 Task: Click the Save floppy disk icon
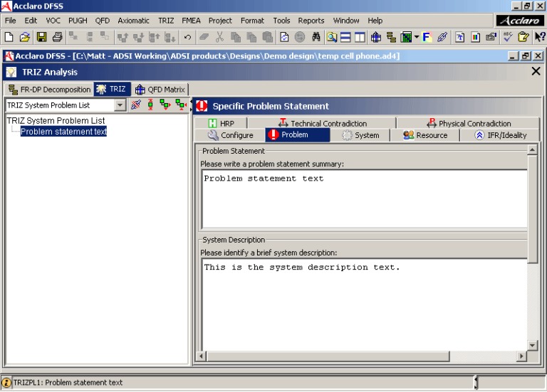41,37
